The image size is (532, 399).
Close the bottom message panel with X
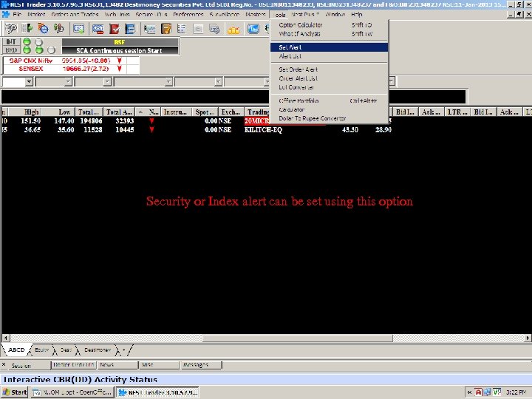click(4, 365)
